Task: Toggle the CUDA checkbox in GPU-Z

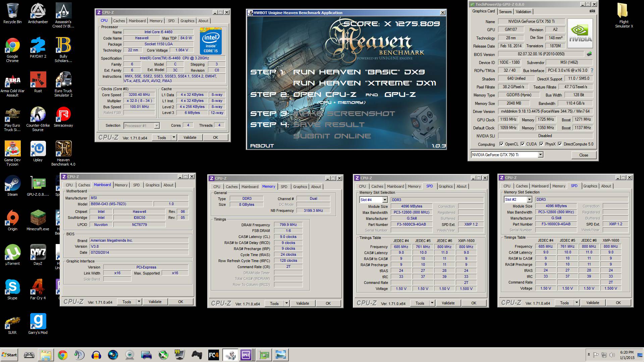Action: click(x=523, y=144)
